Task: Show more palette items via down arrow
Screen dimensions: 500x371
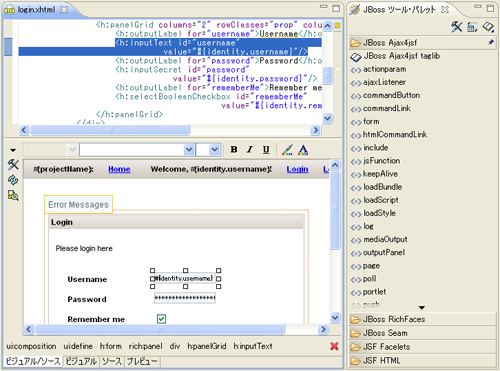Action: (x=422, y=307)
